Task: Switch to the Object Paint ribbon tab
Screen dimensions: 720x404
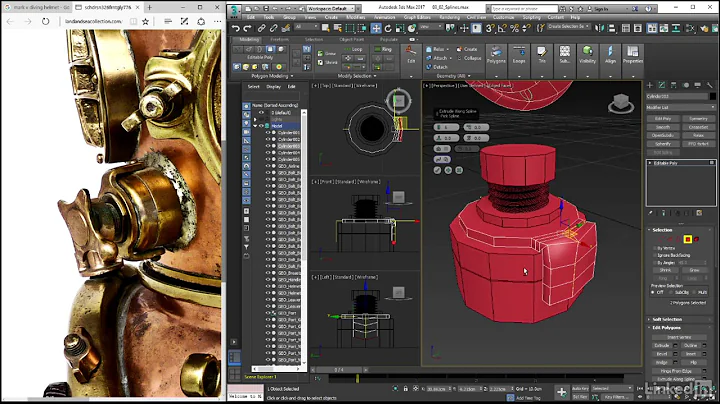Action: click(x=351, y=39)
